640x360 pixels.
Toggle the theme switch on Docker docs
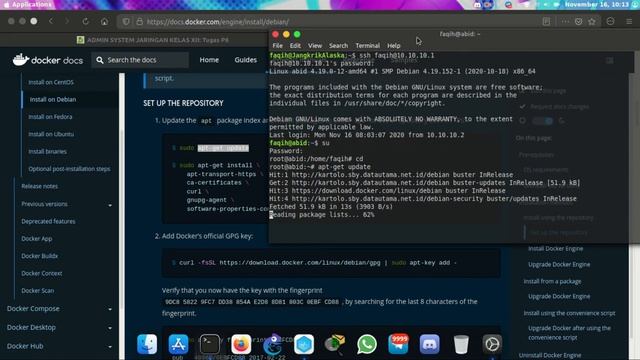coord(543,121)
